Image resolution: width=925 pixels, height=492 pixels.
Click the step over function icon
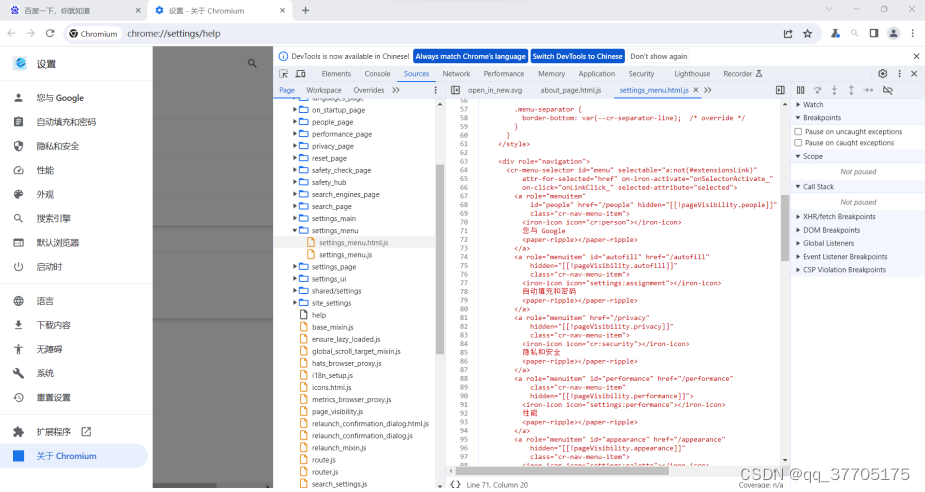point(818,90)
